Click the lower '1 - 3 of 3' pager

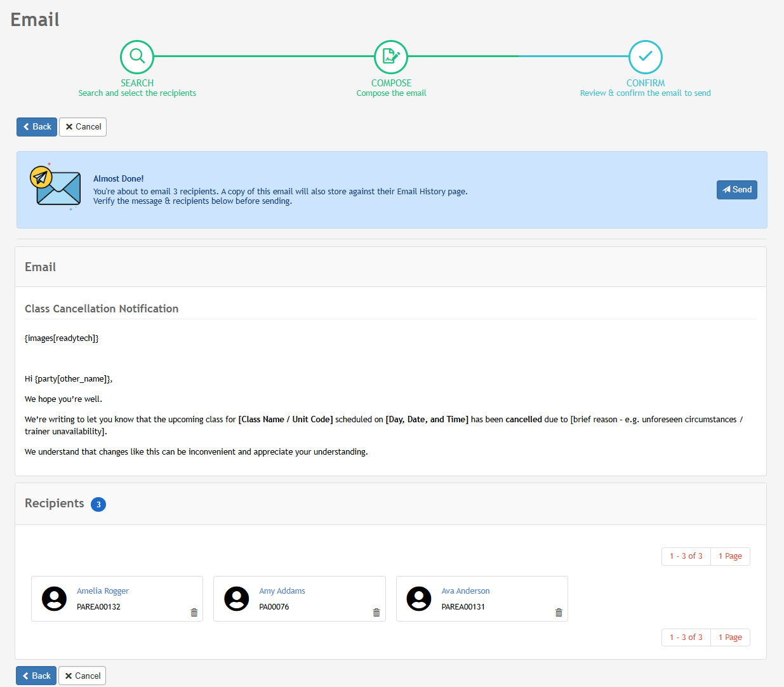686,637
